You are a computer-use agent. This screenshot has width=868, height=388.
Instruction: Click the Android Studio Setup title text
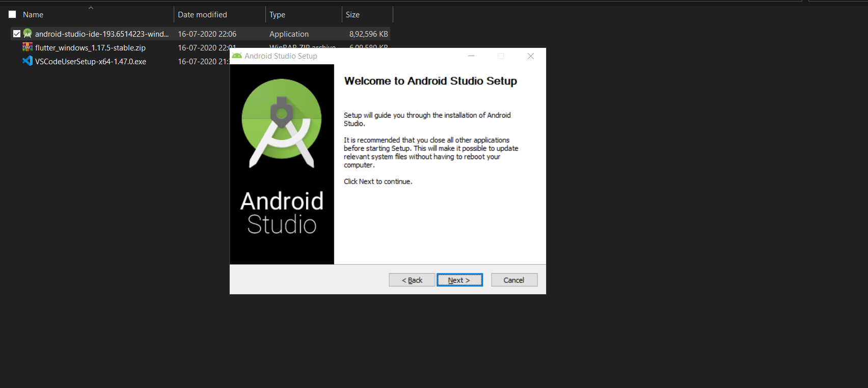(x=281, y=56)
